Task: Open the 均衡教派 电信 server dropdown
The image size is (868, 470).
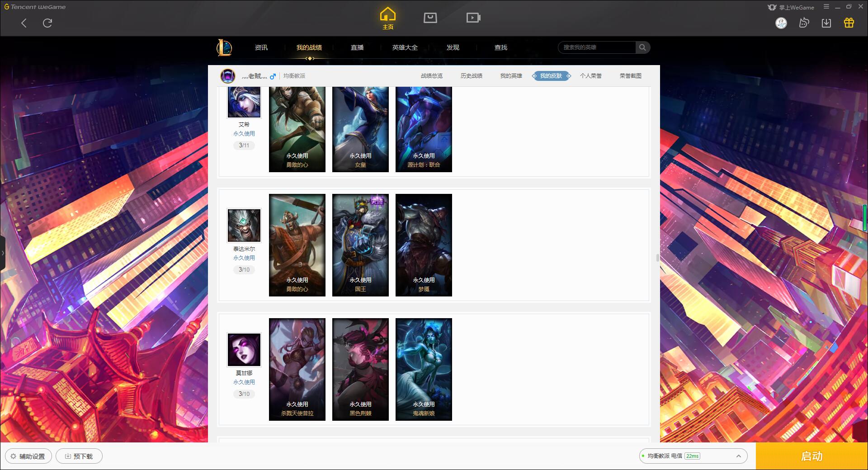Action: click(x=693, y=456)
